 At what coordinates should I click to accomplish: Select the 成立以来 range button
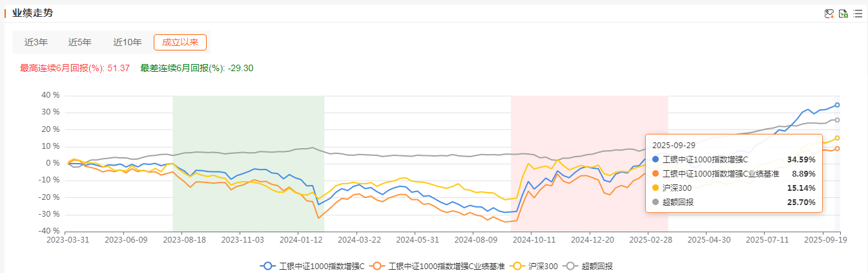point(180,43)
